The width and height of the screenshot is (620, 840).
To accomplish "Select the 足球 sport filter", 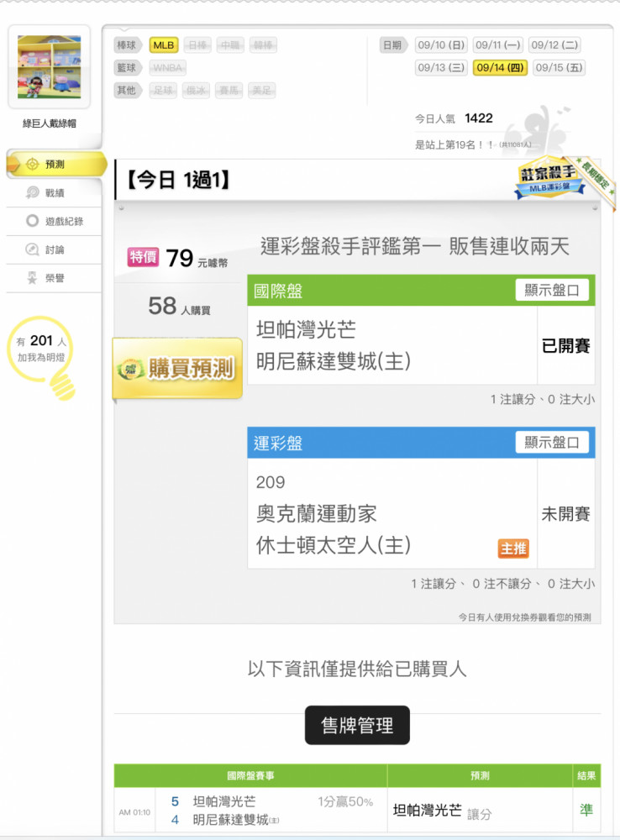I will coord(163,90).
